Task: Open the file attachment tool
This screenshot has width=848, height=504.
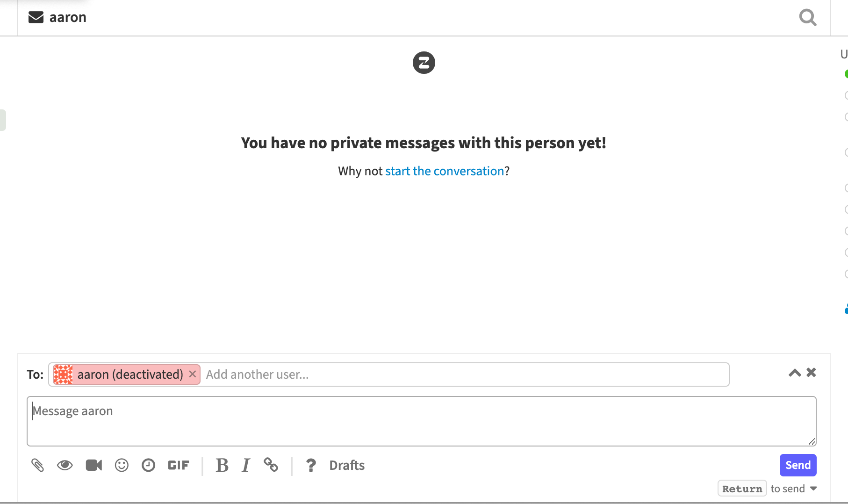Action: pyautogui.click(x=37, y=465)
